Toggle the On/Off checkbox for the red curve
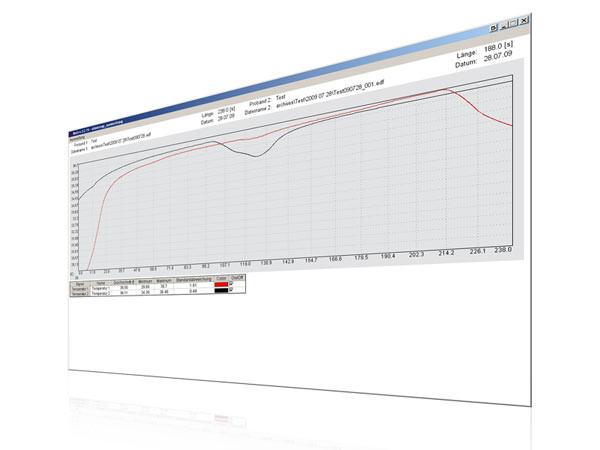Screen dimensions: 600x450 pyautogui.click(x=231, y=283)
